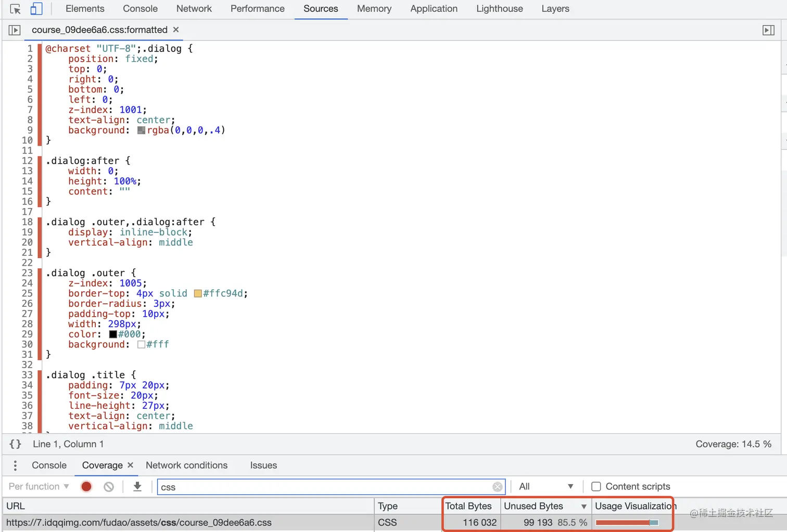Image resolution: width=787 pixels, height=532 pixels.
Task: Select the Issues drawer tab
Action: [x=263, y=465]
